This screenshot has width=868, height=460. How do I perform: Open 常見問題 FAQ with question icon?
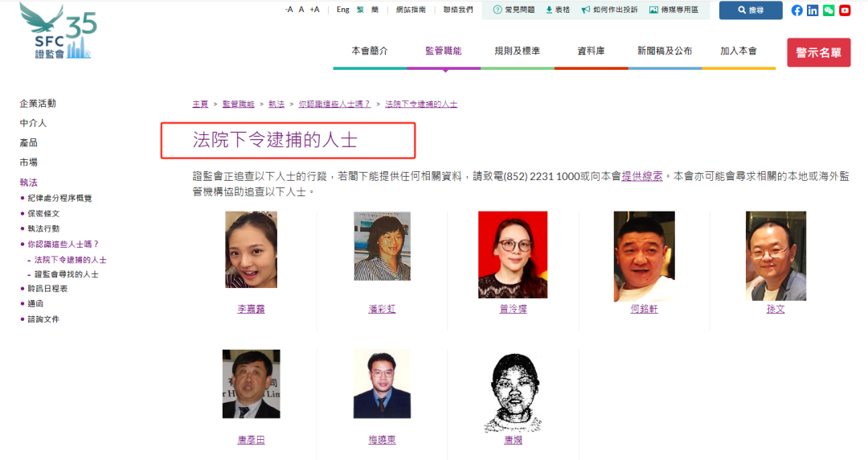pos(514,10)
